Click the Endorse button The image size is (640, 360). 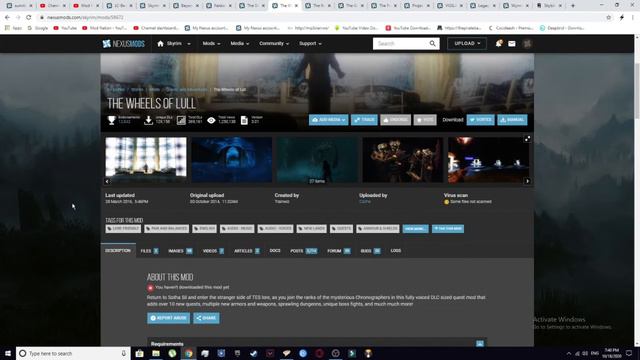point(396,120)
